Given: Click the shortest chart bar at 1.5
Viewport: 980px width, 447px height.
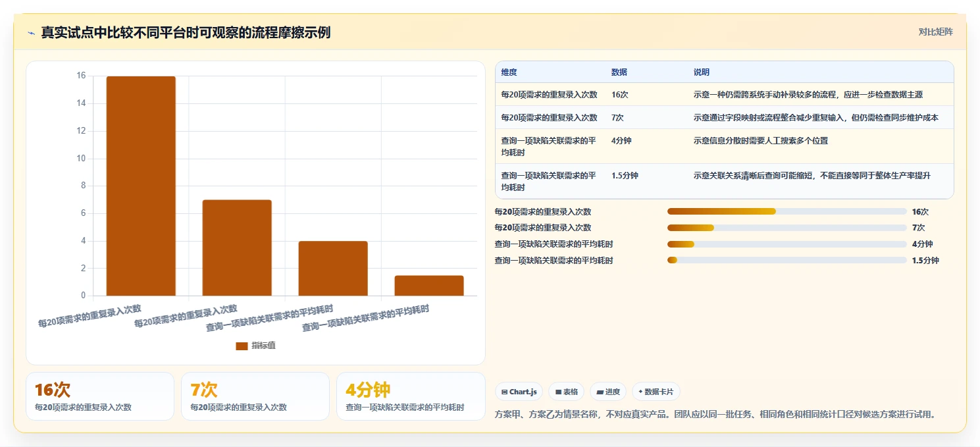Looking at the screenshot, I should [x=429, y=285].
